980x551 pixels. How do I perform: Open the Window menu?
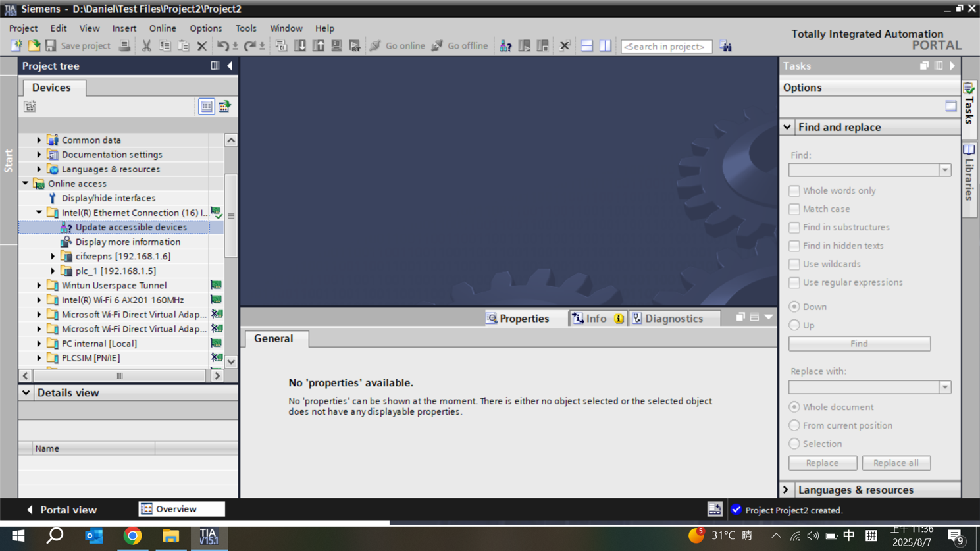(x=286, y=28)
